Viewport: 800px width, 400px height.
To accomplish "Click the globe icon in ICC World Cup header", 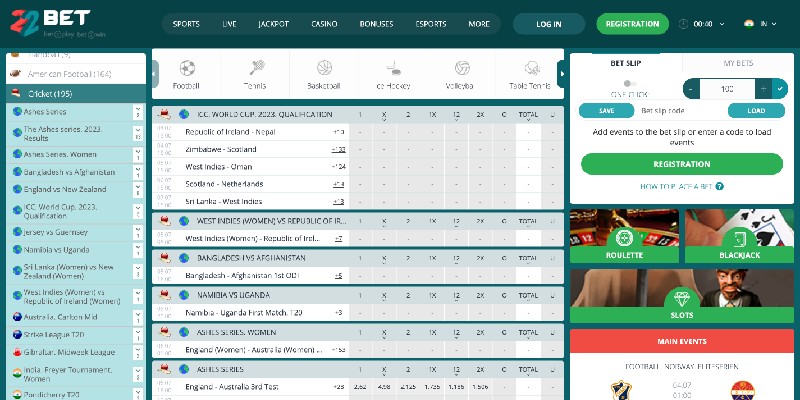I will pos(184,114).
